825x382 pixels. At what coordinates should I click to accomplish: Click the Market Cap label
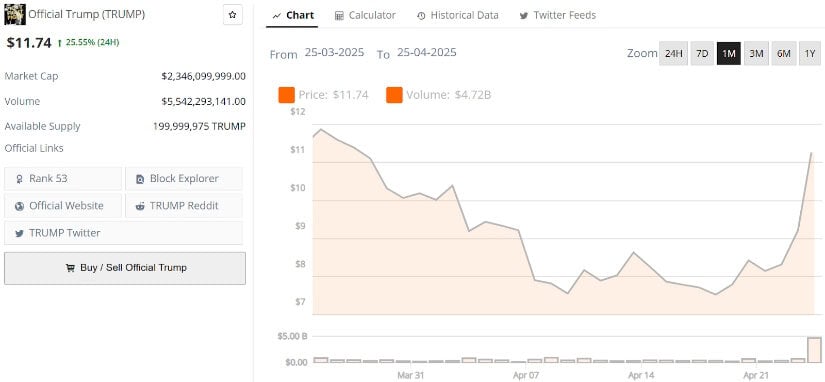pyautogui.click(x=31, y=76)
